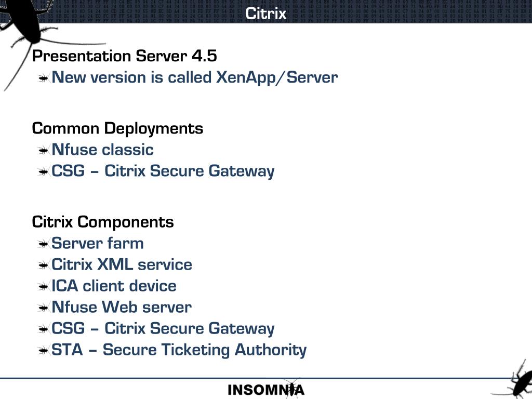
Task: Click "CSG – Citrix Secure Gateway" under Citrix Components
Action: [x=163, y=329]
